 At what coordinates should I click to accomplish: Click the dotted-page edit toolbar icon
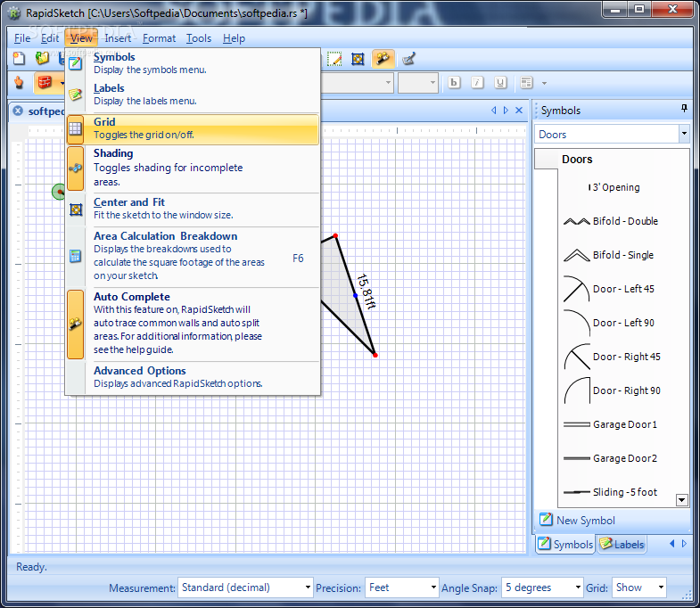pos(334,59)
